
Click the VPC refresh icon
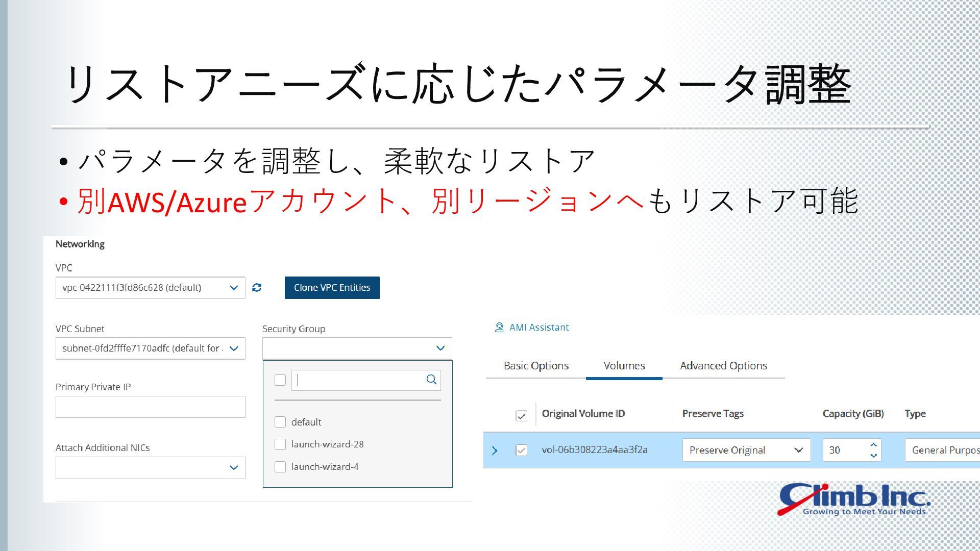click(257, 288)
